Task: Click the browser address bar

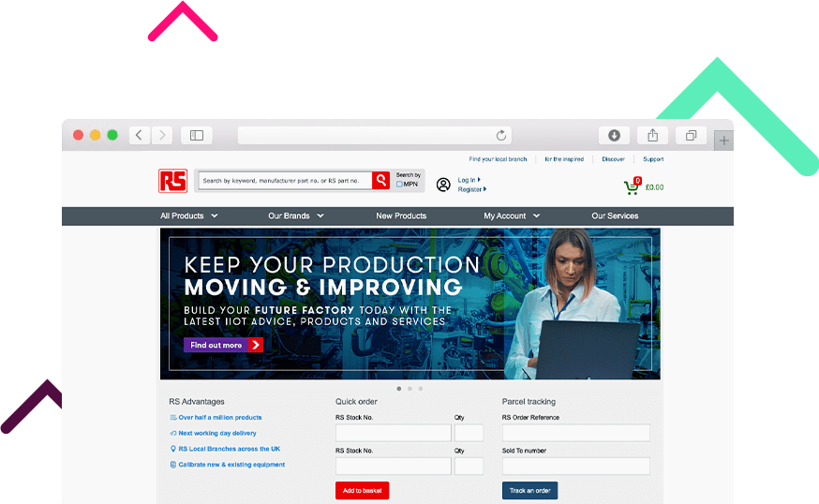Action: point(375,135)
